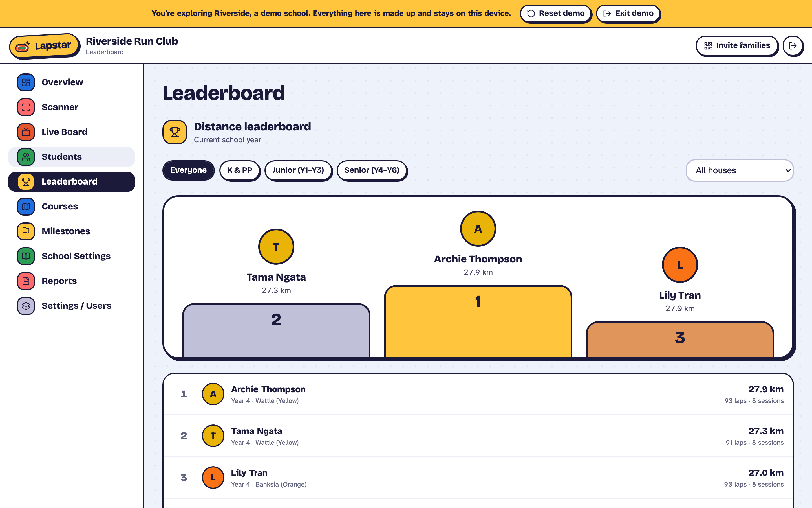812x508 pixels.
Task: Click Exit demo button
Action: 628,14
